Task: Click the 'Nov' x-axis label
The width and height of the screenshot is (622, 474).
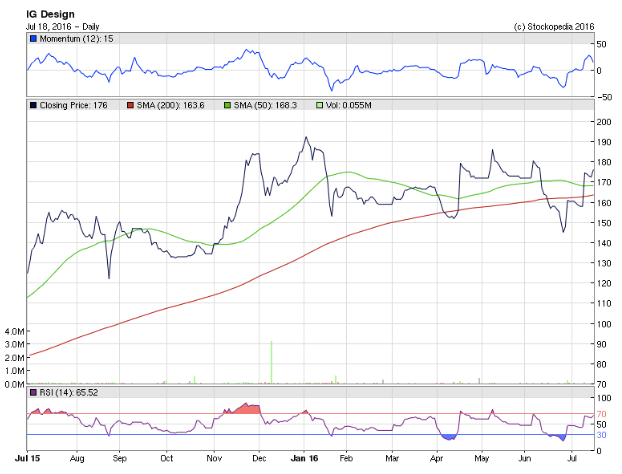Action: (x=214, y=459)
